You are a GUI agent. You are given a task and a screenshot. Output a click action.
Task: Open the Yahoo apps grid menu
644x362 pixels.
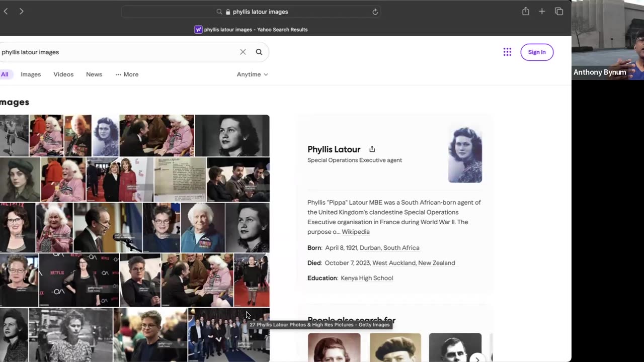[x=507, y=52]
